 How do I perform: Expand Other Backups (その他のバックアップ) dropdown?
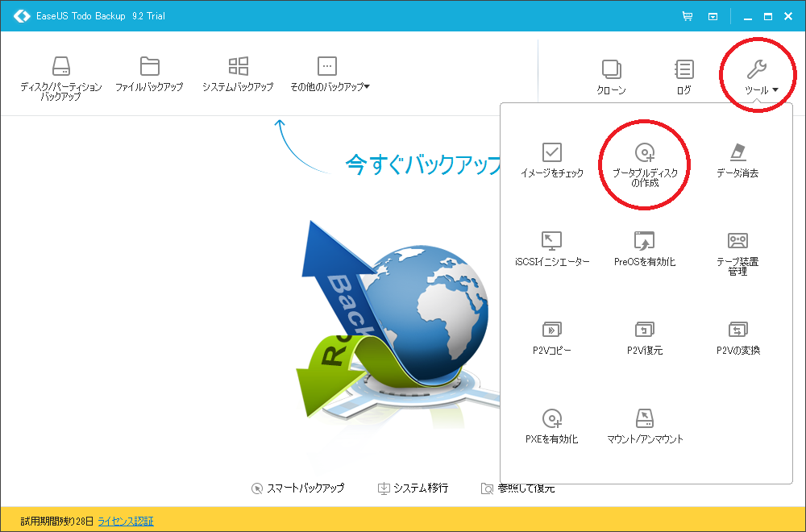(329, 74)
